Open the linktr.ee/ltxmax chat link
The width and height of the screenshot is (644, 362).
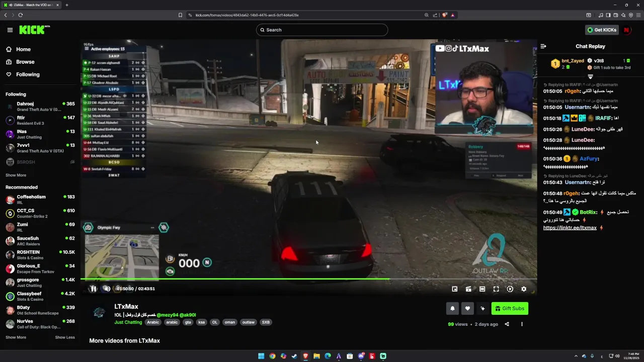pos(570,228)
